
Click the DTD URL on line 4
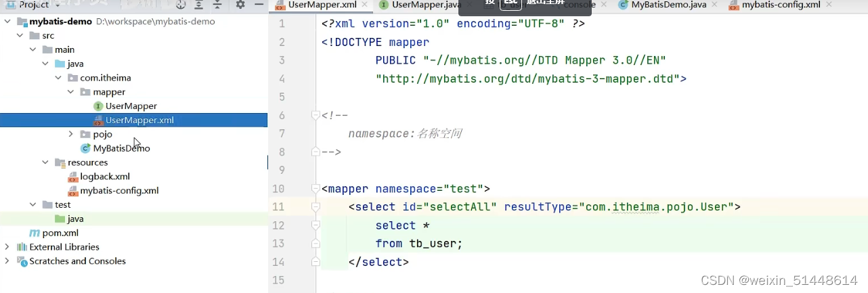tap(527, 79)
